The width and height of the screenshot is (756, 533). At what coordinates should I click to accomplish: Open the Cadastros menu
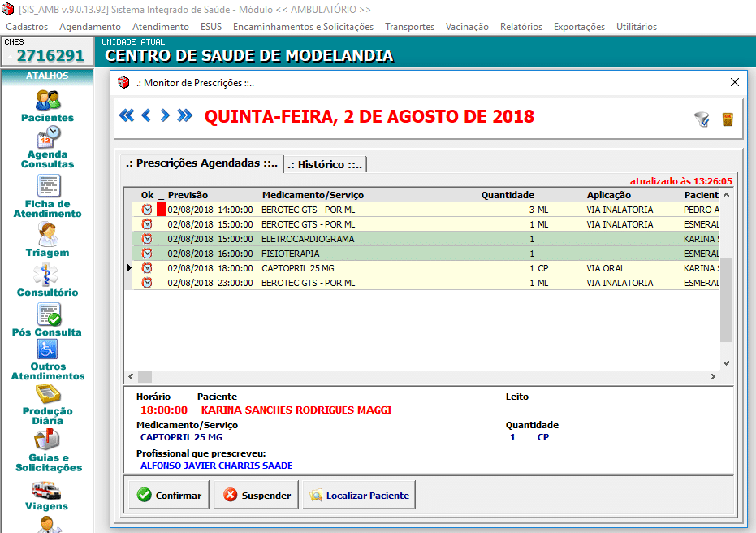tap(27, 27)
